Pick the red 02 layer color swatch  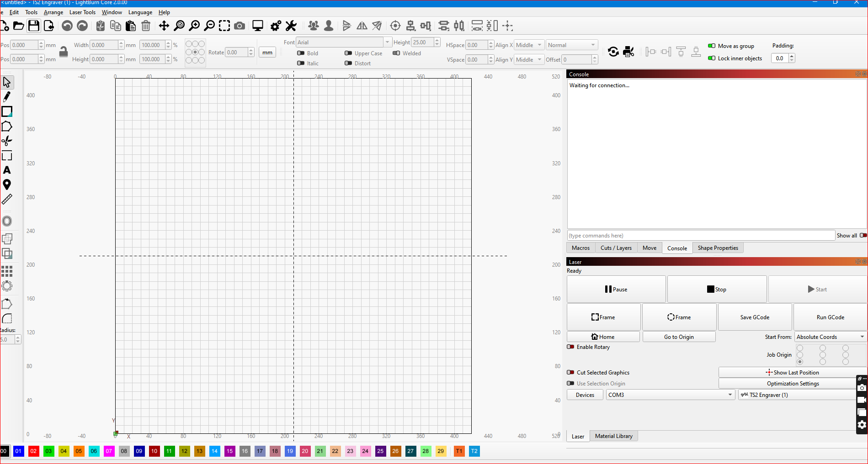click(x=33, y=451)
